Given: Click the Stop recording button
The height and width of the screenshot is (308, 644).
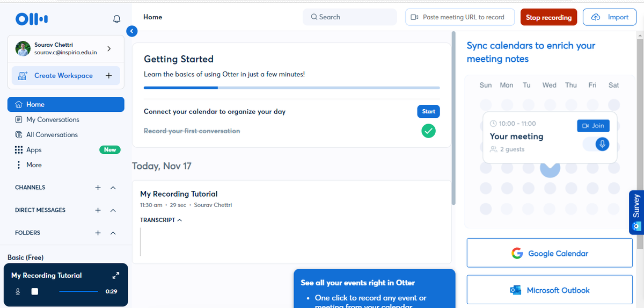Looking at the screenshot, I should 548,17.
